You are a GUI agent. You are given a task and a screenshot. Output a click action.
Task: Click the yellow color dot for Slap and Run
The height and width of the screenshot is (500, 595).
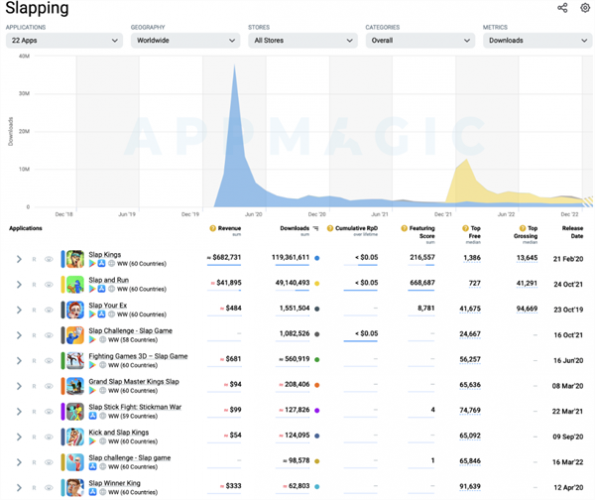[317, 283]
